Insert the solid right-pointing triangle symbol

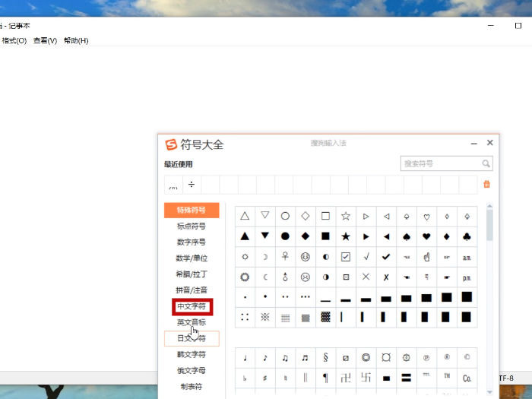[366, 236]
